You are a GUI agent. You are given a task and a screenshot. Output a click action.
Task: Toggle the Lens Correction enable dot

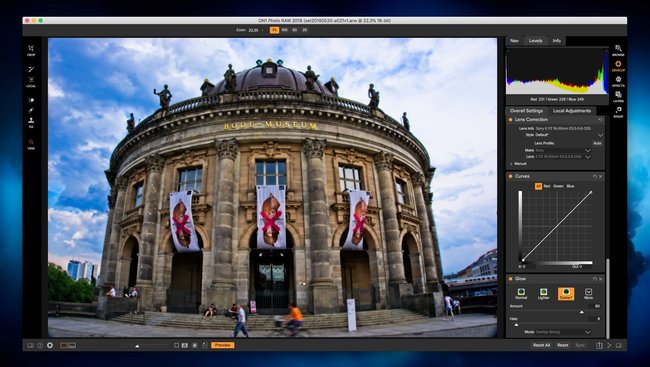[511, 119]
